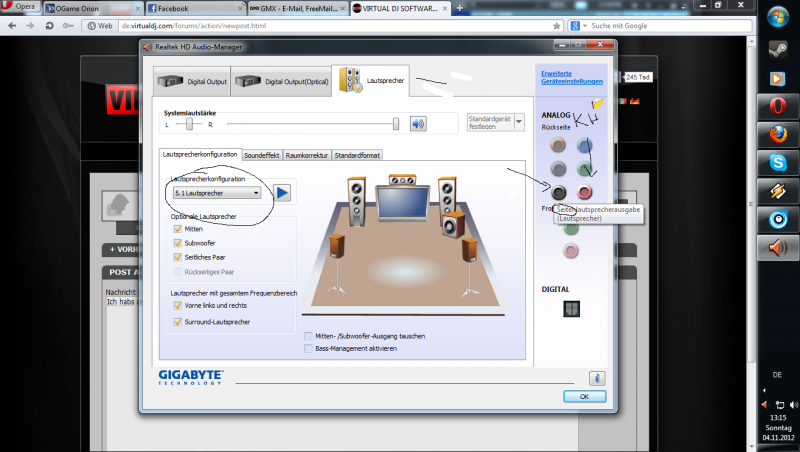The width and height of the screenshot is (800, 452).
Task: Click the system volume slider handle
Action: click(395, 123)
